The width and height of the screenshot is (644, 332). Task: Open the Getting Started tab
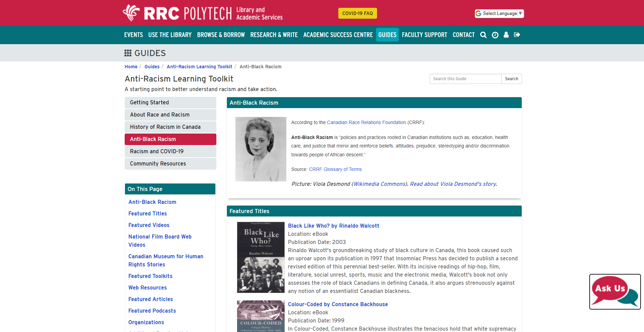pos(171,103)
